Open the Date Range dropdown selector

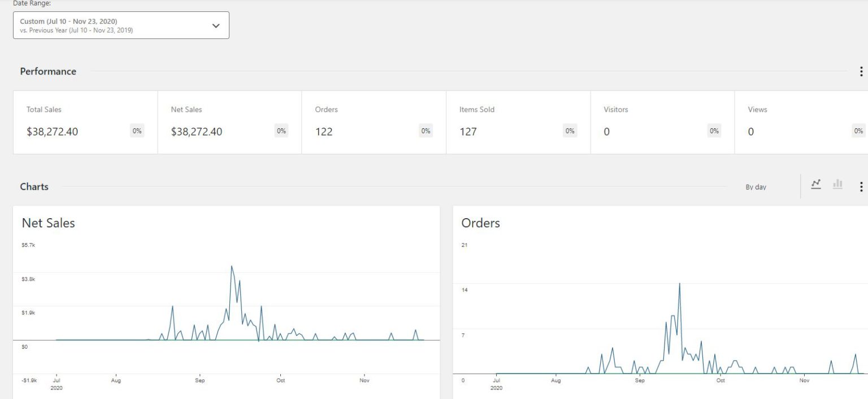[120, 25]
